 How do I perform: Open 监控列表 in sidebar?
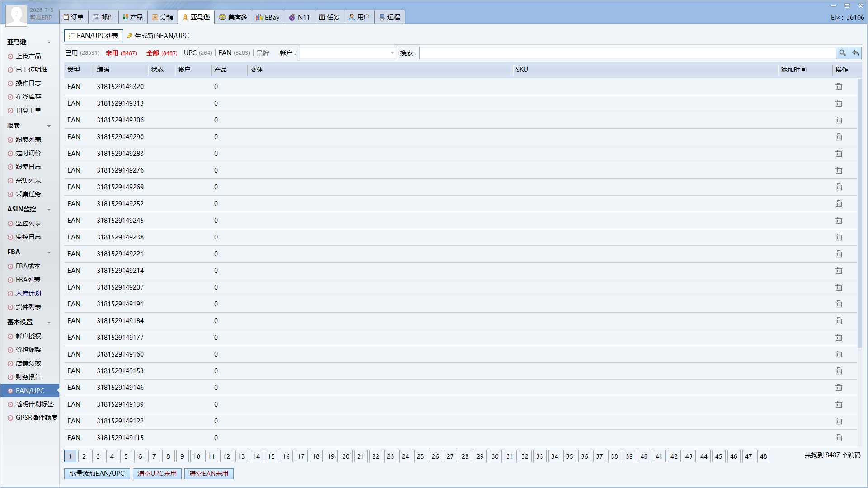[28, 223]
